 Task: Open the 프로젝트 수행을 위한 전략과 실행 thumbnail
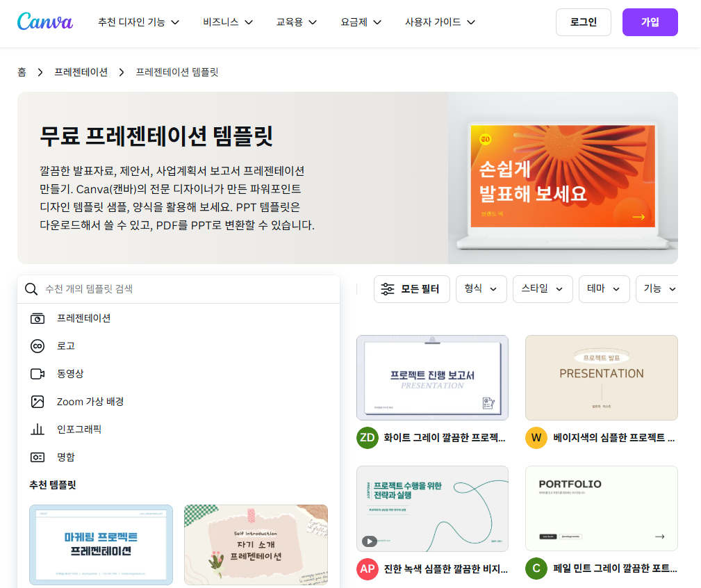[x=432, y=509]
